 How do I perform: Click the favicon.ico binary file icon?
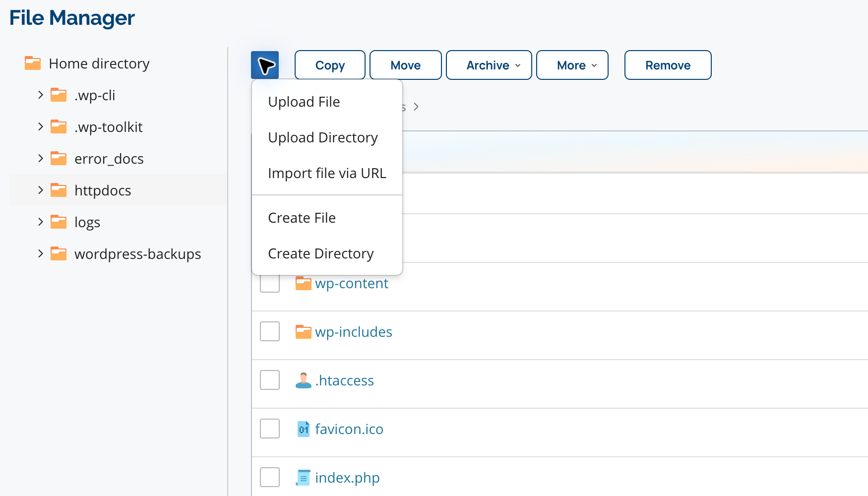coord(303,429)
